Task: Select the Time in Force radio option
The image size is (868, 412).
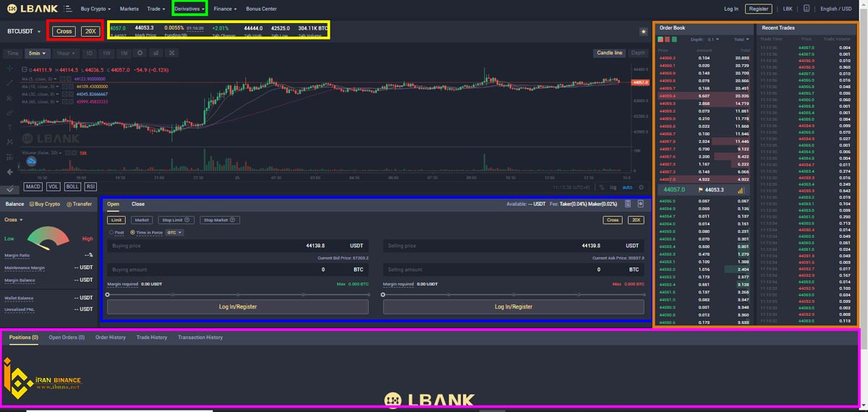Action: 132,233
